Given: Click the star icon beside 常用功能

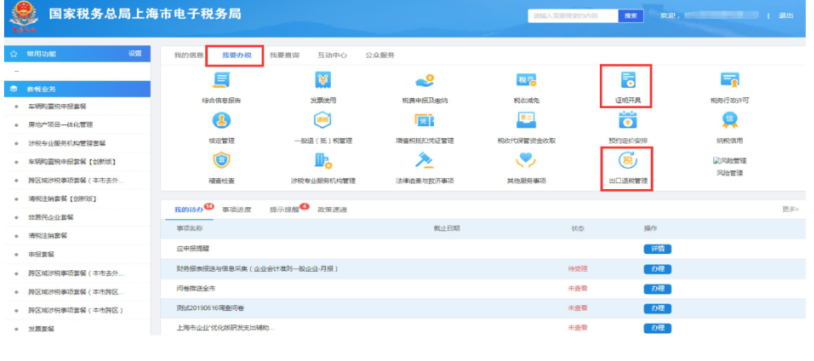Looking at the screenshot, I should 14,54.
